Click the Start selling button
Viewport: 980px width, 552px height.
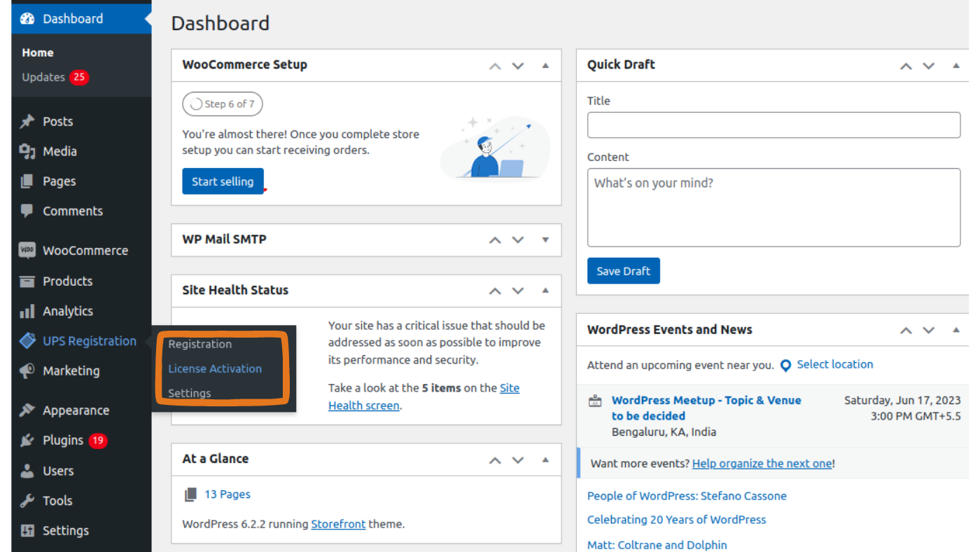(223, 181)
